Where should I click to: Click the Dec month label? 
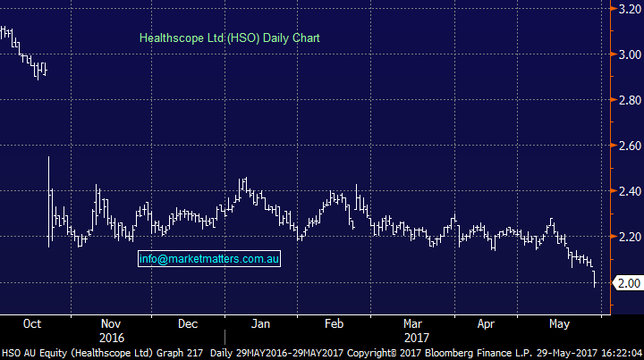point(188,324)
